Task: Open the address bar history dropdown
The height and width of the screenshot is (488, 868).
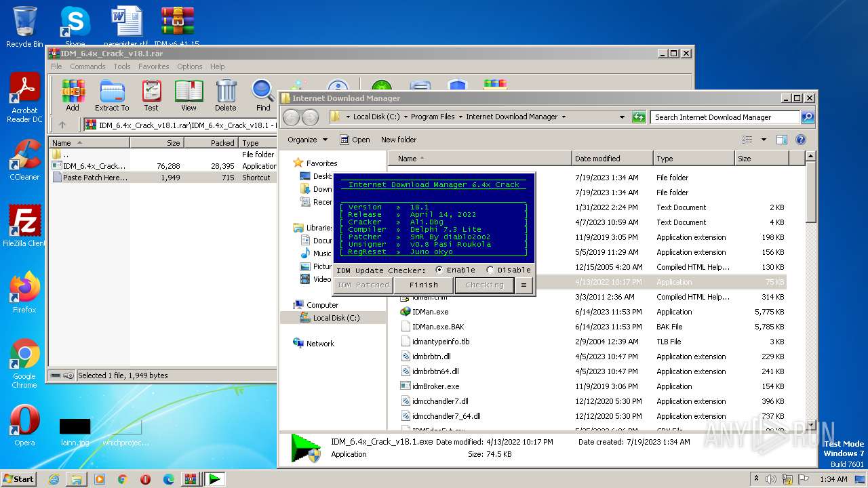Action: 622,117
